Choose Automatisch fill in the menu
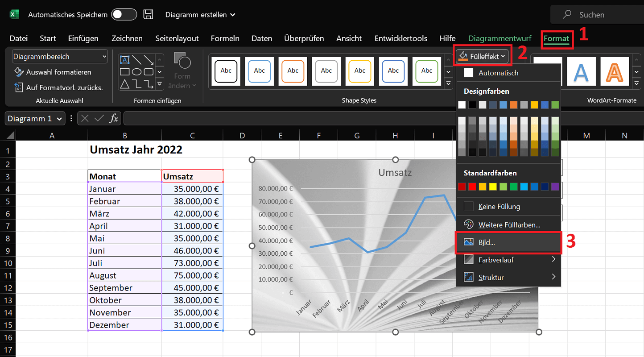This screenshot has width=644, height=357. [x=508, y=73]
